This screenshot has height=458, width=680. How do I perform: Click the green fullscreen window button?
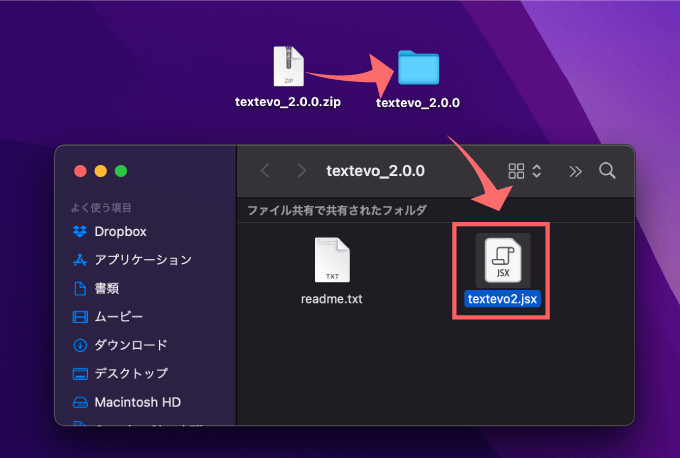121,171
